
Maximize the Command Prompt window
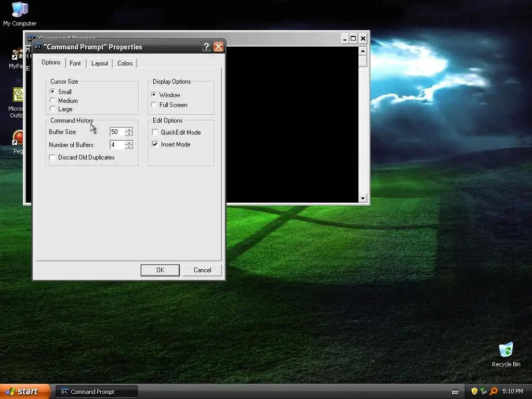click(x=353, y=38)
